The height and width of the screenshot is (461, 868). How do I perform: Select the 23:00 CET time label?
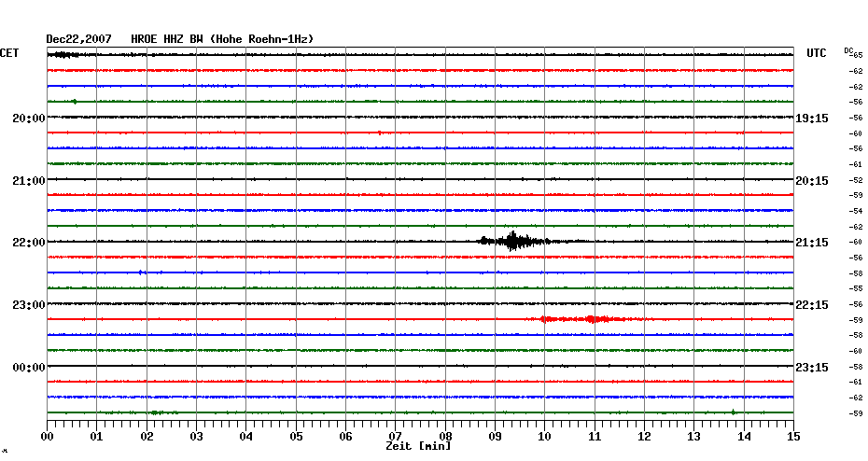[x=29, y=305]
